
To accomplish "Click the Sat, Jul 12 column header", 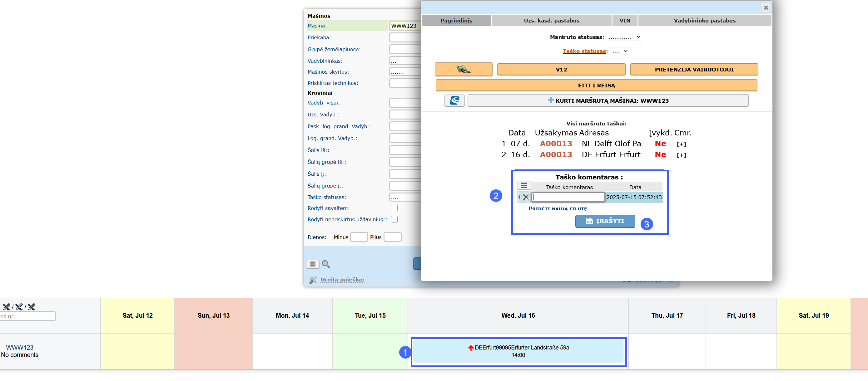I will [137, 315].
